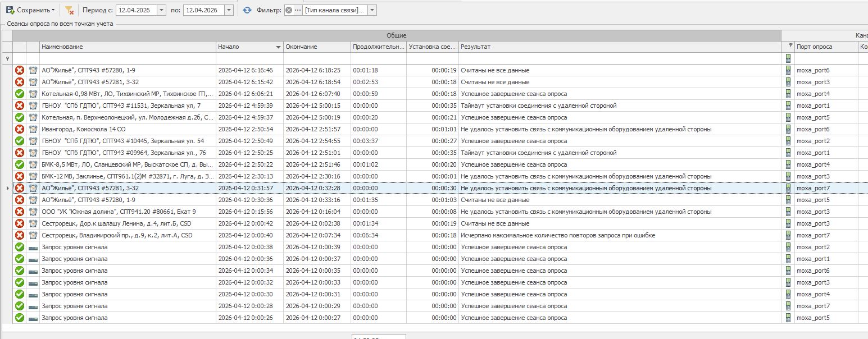
Task: Sort by Результат column header
Action: coord(618,47)
